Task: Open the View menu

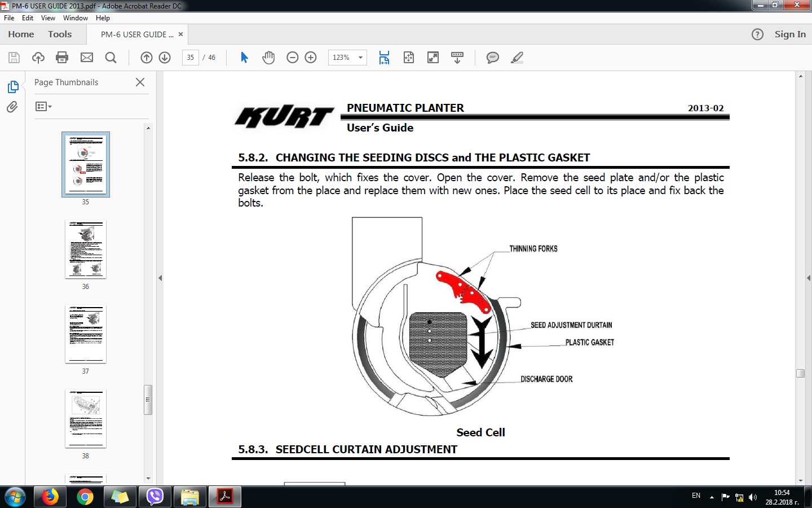Action: 48,18
